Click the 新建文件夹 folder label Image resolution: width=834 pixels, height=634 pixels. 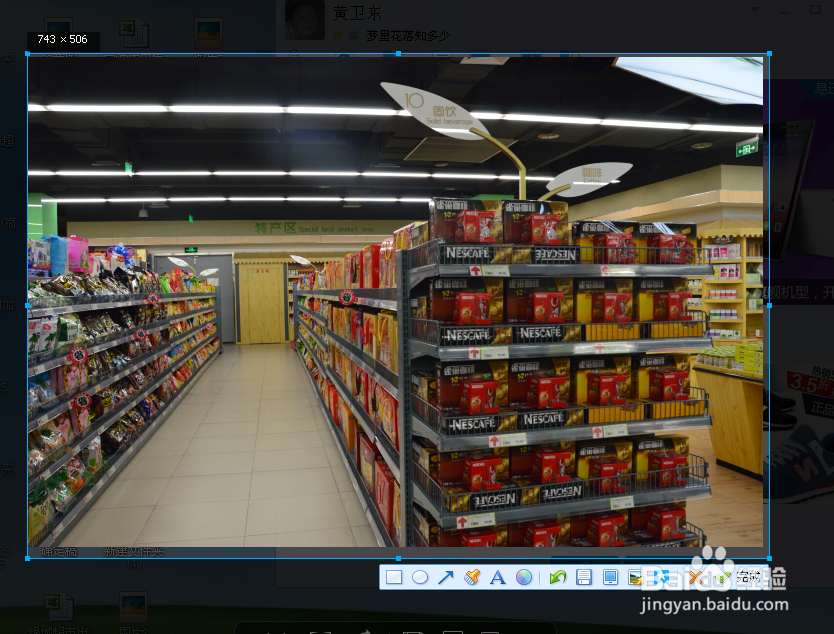[133, 552]
